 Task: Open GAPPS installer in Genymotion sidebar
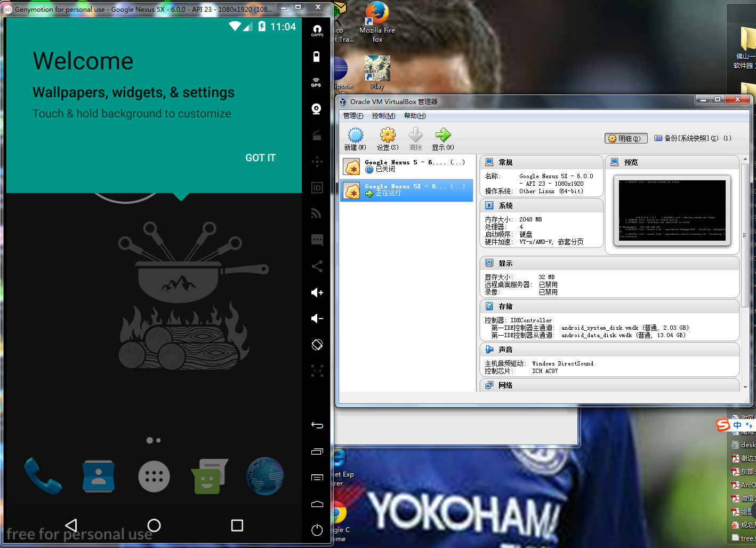pyautogui.click(x=317, y=30)
